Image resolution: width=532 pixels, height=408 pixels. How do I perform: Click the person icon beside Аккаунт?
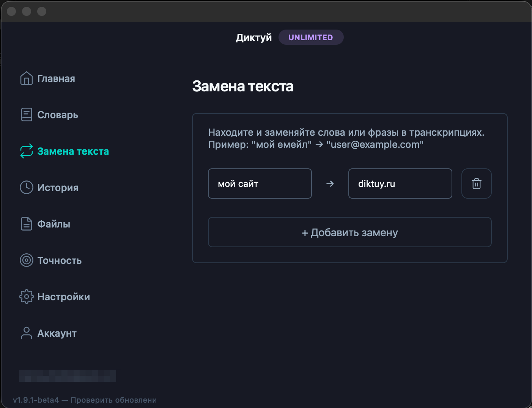tap(26, 333)
